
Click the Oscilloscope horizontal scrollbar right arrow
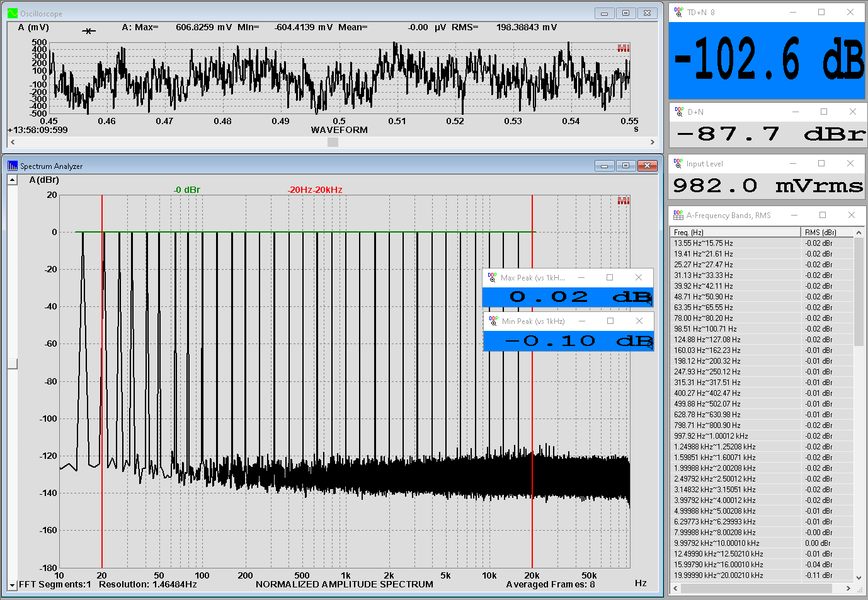tap(653, 142)
